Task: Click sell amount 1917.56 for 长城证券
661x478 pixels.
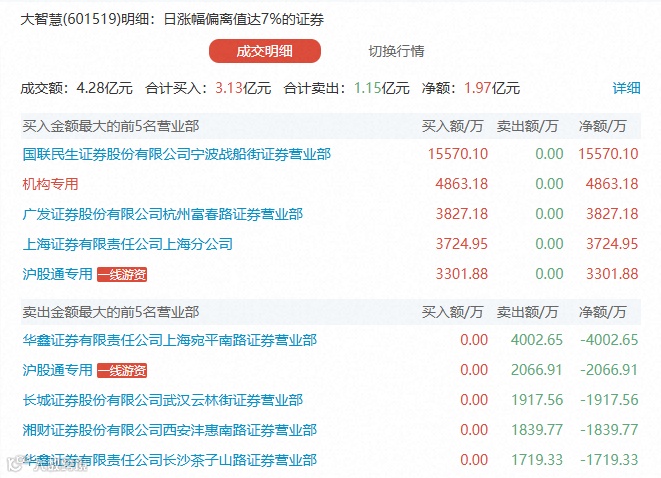Action: click(537, 400)
